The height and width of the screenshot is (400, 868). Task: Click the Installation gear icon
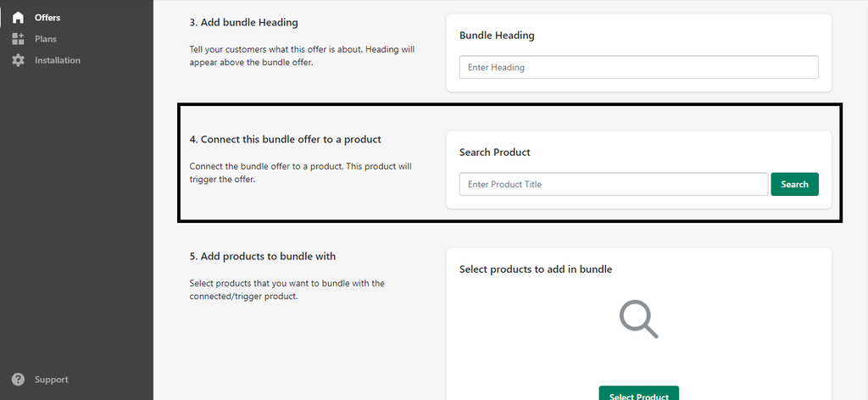tap(18, 60)
